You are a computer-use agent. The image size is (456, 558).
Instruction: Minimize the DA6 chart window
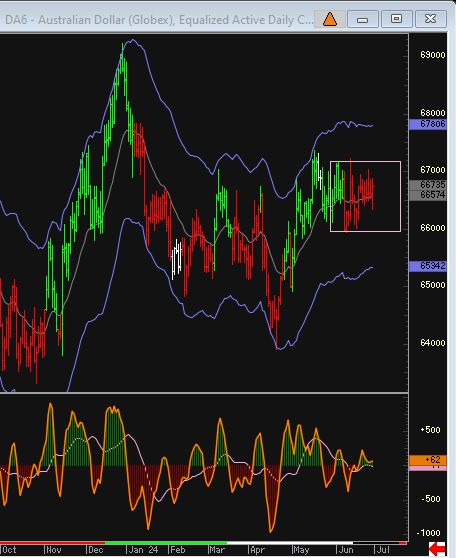point(362,19)
